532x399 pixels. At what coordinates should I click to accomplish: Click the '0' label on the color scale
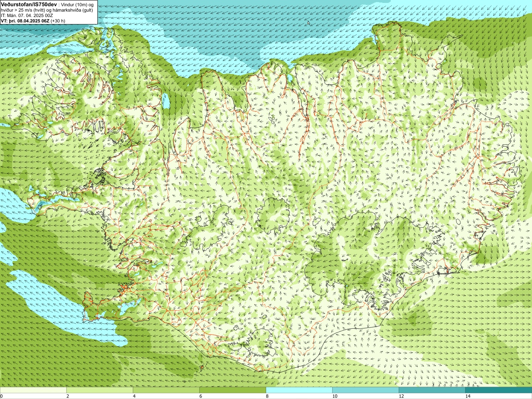click(2, 396)
